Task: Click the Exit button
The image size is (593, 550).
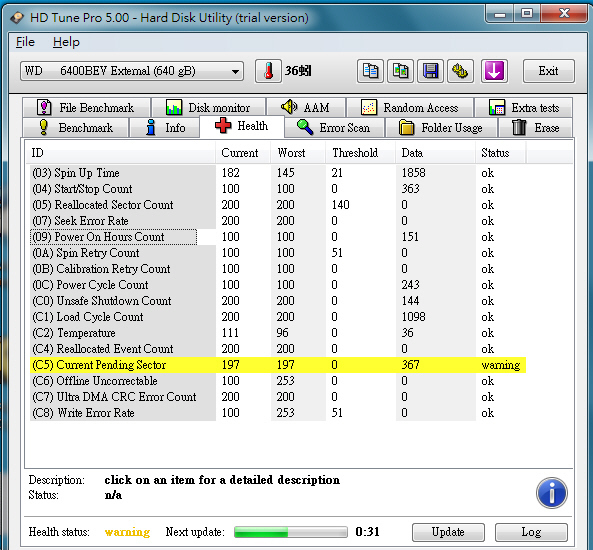Action: (549, 71)
